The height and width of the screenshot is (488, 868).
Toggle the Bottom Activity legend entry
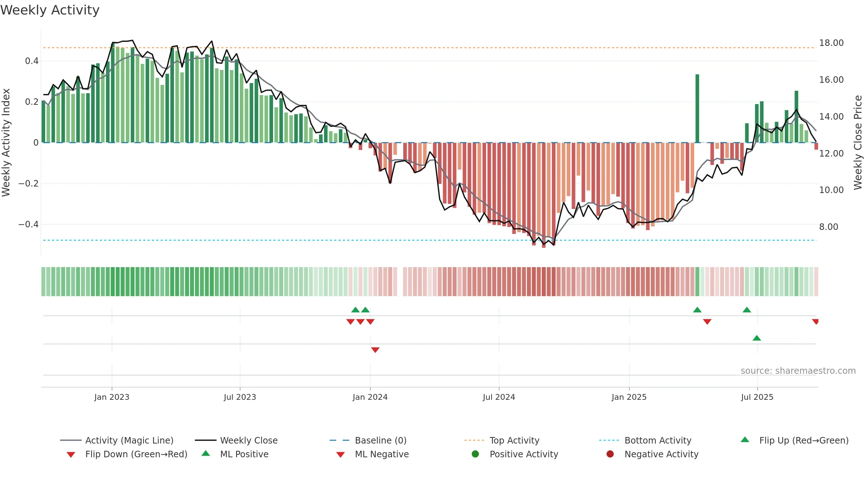(645, 440)
